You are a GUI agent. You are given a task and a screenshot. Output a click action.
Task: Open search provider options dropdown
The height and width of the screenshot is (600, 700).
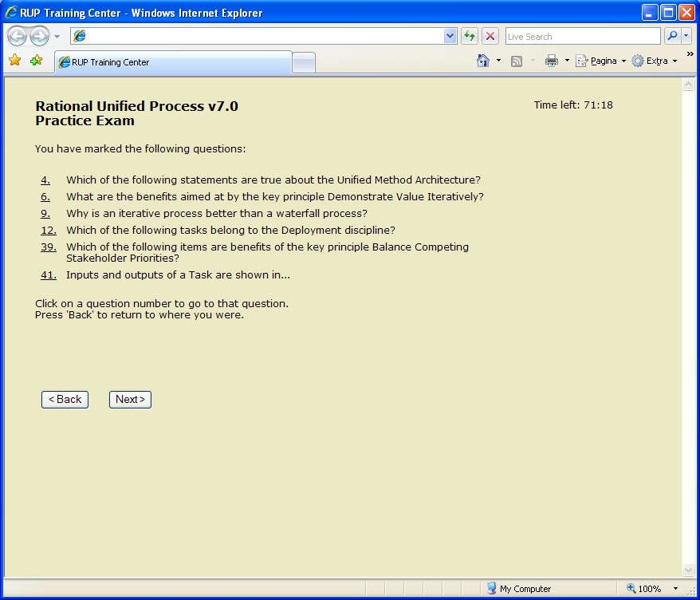[x=686, y=36]
